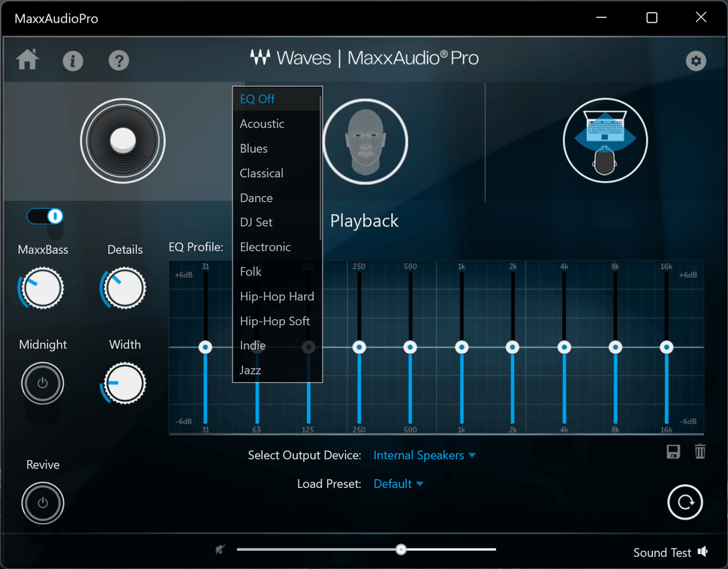Viewport: 728px width, 569px height.
Task: Open settings via the gear icon
Action: point(696,60)
